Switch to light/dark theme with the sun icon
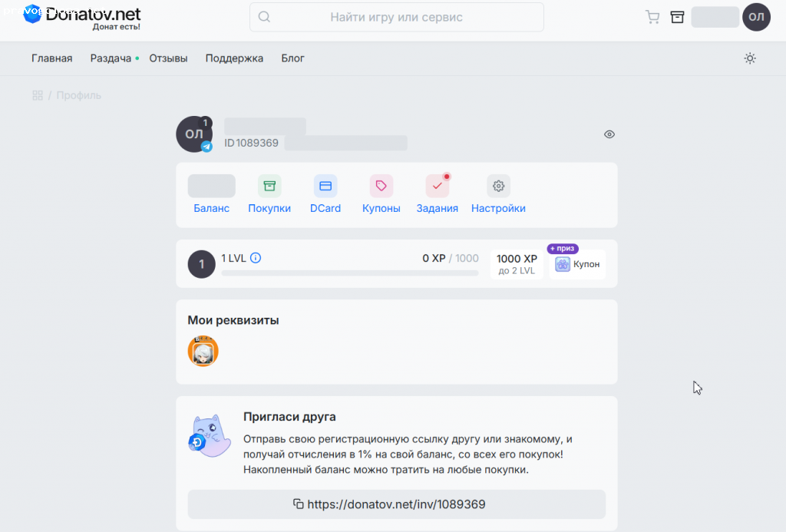 pos(750,58)
